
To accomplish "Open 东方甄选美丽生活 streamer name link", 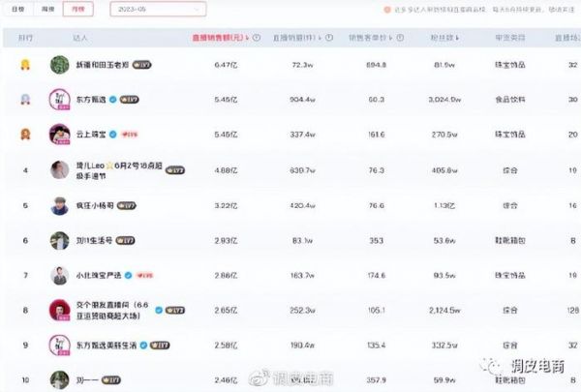I will click(x=108, y=346).
